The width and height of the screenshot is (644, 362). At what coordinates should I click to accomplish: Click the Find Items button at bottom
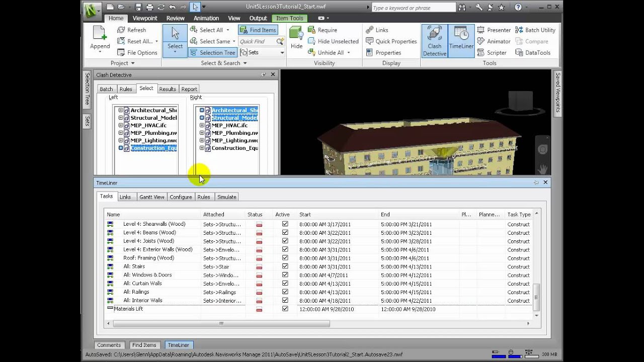coord(144,345)
